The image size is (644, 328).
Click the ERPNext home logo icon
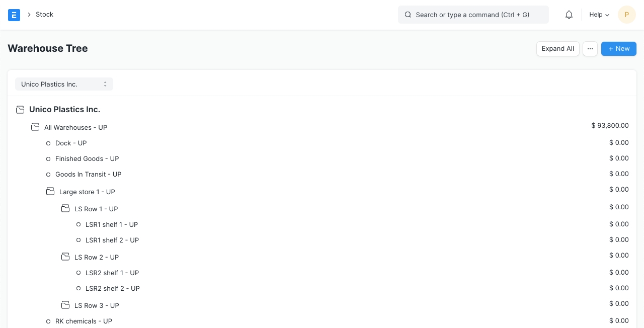point(14,15)
